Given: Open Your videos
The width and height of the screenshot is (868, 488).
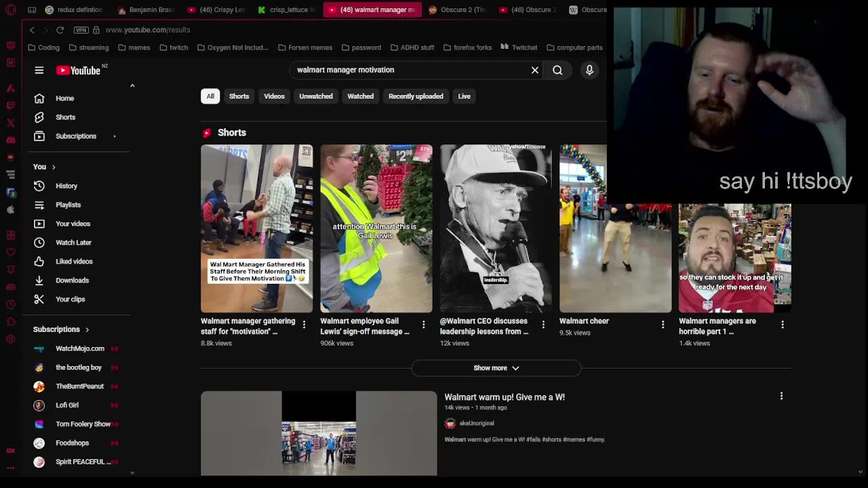Looking at the screenshot, I should point(73,224).
